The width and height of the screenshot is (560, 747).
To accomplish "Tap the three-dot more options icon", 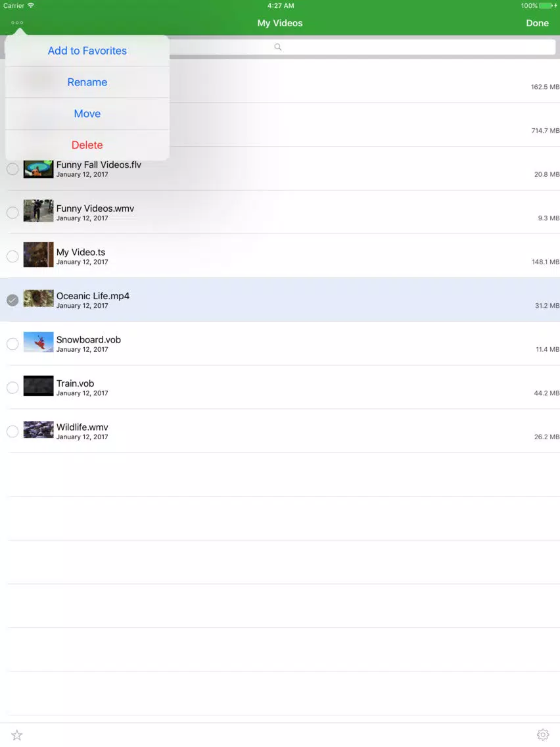I will click(17, 22).
